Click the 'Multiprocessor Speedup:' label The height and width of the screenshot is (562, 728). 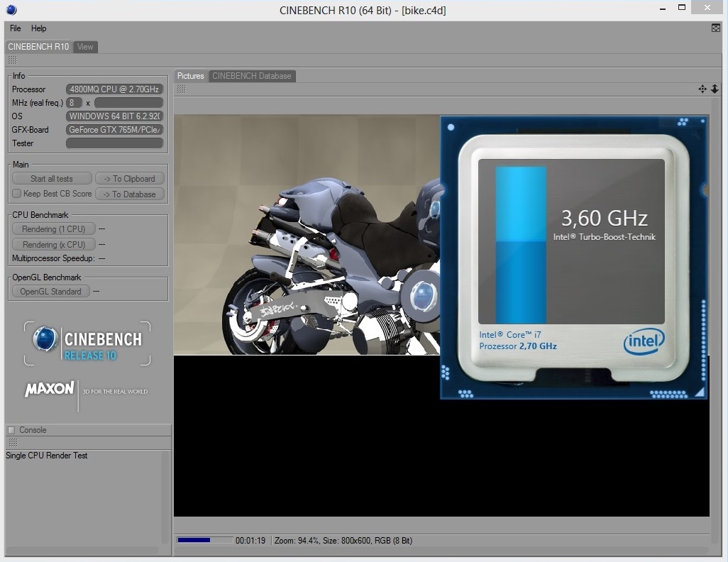(x=53, y=258)
